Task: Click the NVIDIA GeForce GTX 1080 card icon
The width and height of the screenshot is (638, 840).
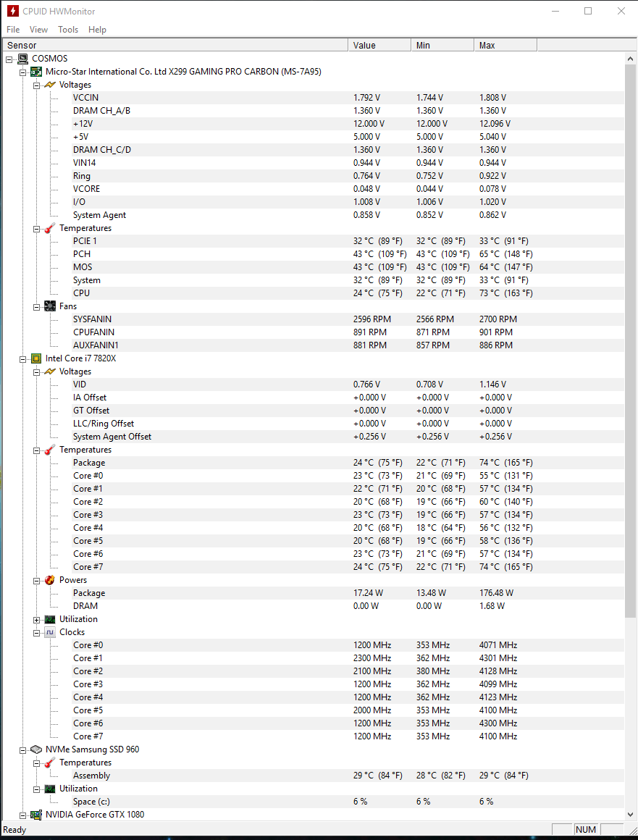Action: coord(36,815)
